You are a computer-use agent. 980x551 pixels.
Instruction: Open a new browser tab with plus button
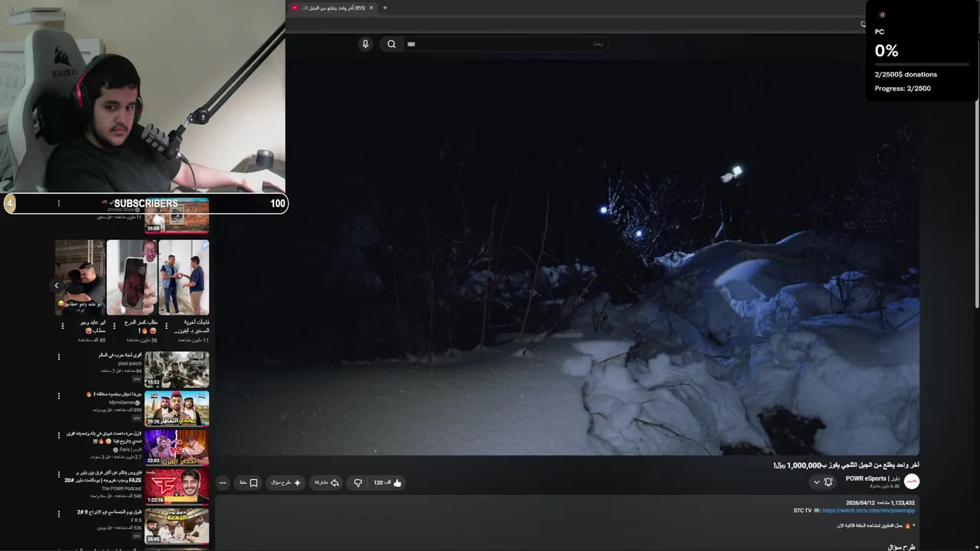[x=384, y=8]
